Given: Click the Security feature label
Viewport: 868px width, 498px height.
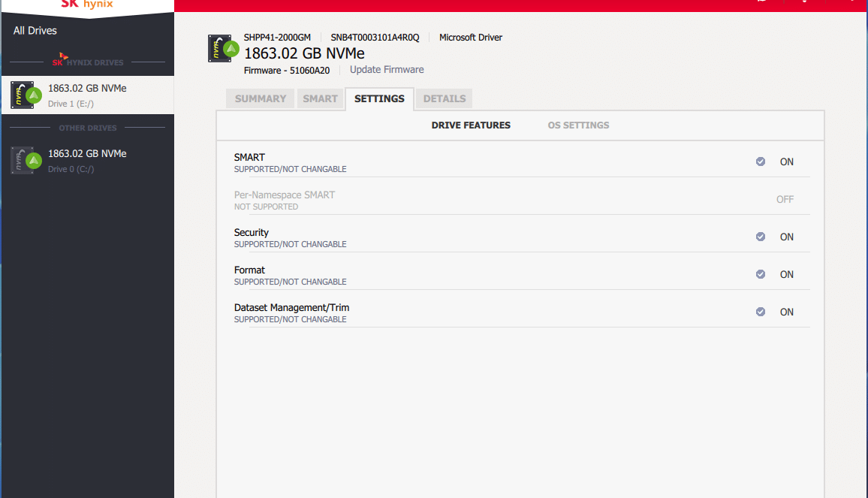Looking at the screenshot, I should [252, 233].
